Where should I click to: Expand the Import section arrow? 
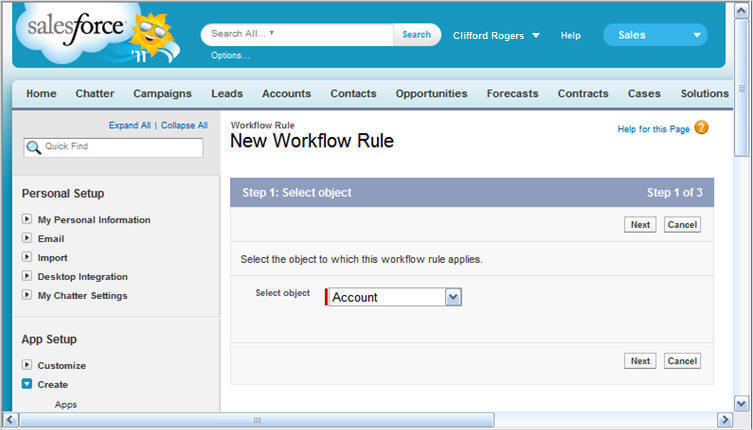coord(27,257)
